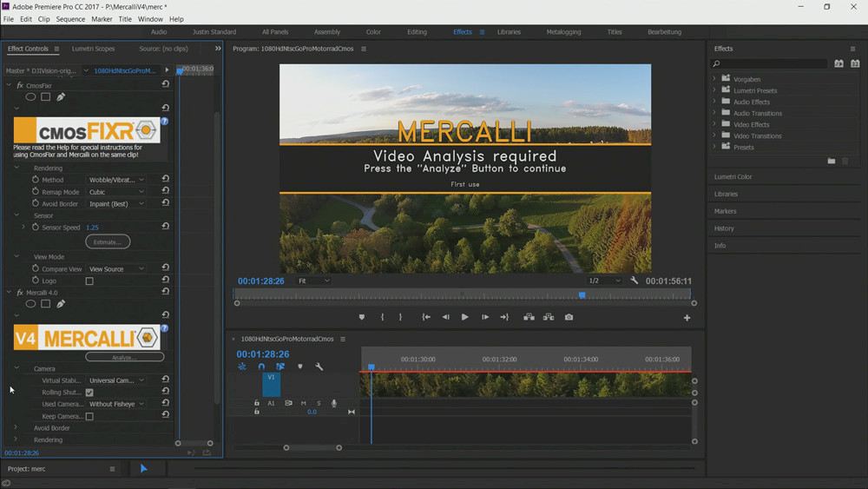This screenshot has height=489, width=868.
Task: Expand the Lumetri Presets folder
Action: [x=714, y=90]
